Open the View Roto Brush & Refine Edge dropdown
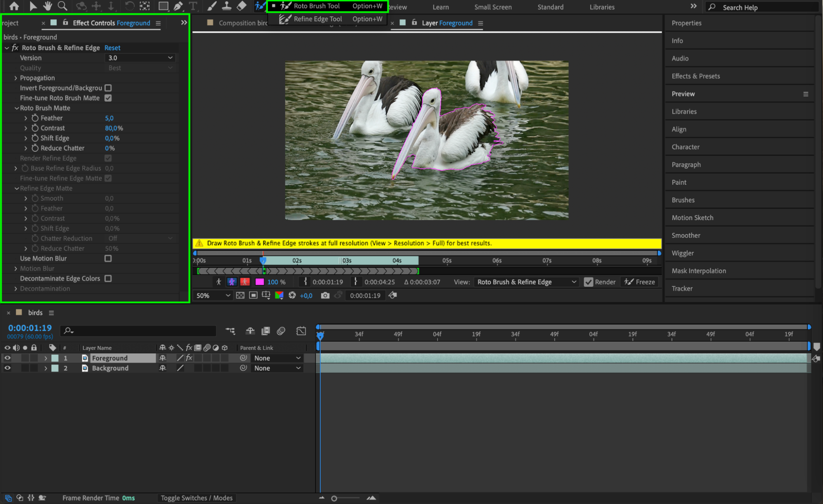823x504 pixels. tap(527, 282)
